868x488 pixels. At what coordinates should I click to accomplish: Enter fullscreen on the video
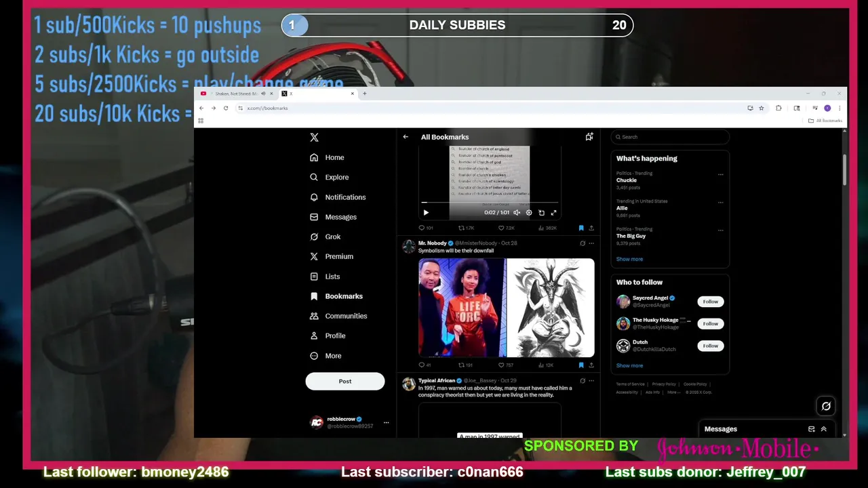tap(553, 213)
